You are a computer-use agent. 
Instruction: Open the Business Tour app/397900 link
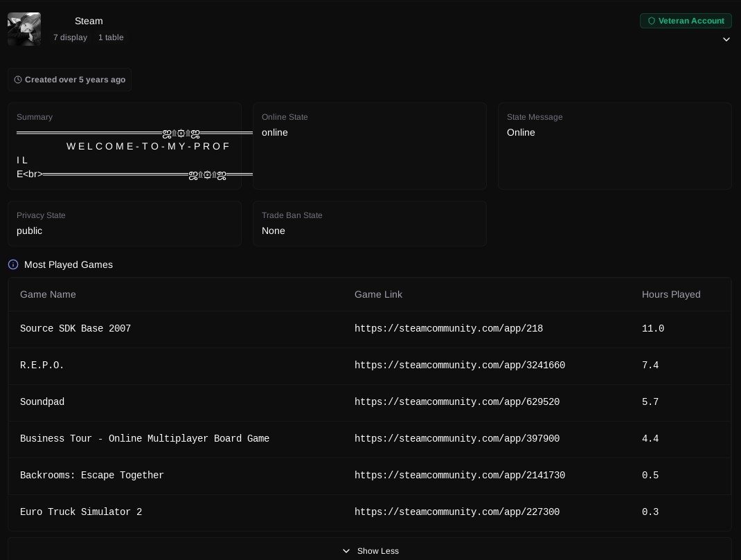pos(457,439)
